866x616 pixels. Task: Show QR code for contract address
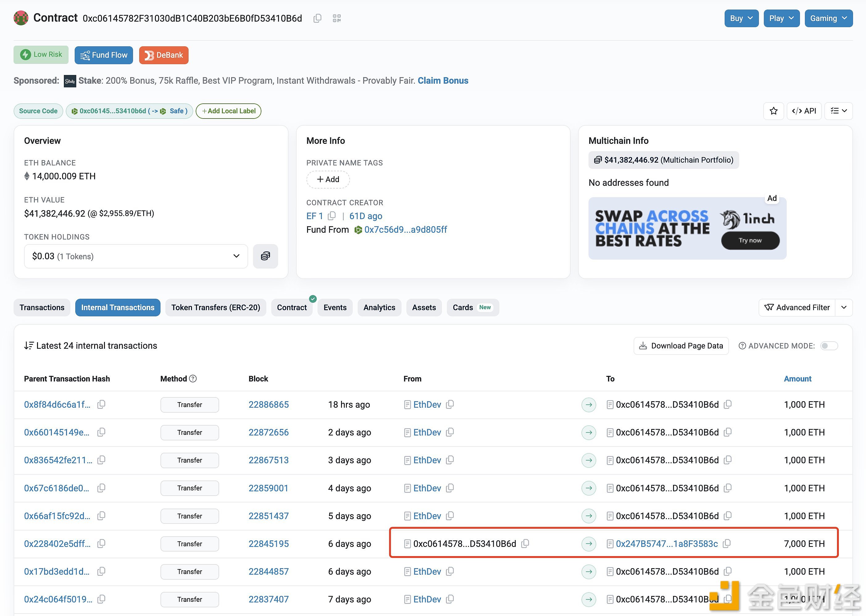pyautogui.click(x=337, y=18)
